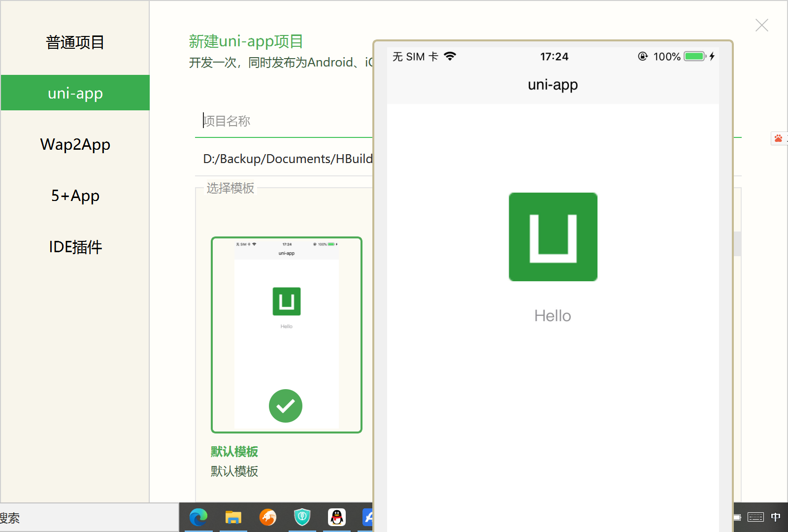This screenshot has width=788, height=532.
Task: Open QQ penguin app from the taskbar
Action: coord(337,517)
